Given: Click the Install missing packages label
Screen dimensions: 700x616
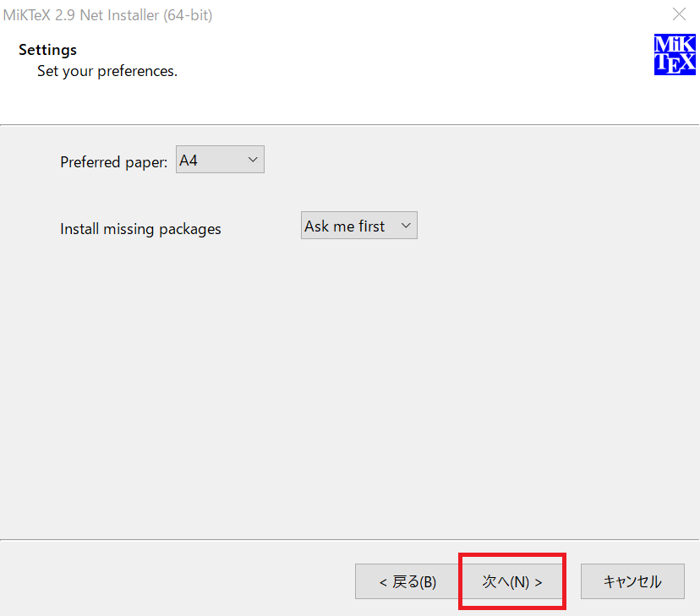Looking at the screenshot, I should 140,229.
